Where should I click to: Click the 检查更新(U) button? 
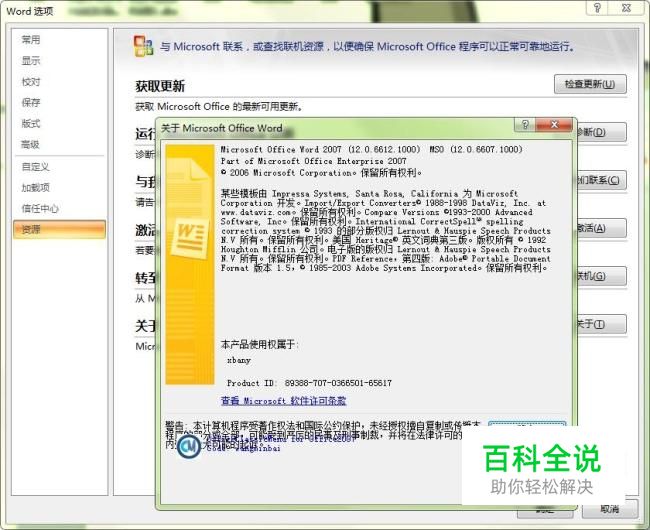point(590,84)
